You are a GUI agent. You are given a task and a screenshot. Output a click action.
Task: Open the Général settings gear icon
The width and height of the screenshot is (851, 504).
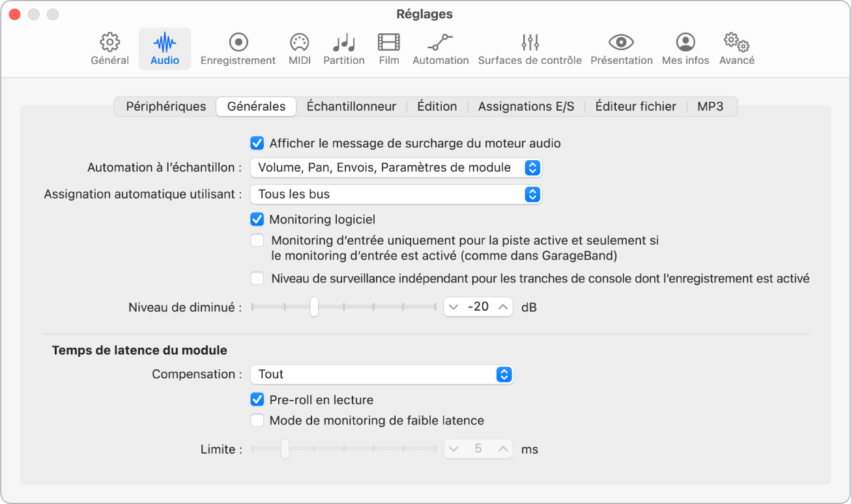109,43
